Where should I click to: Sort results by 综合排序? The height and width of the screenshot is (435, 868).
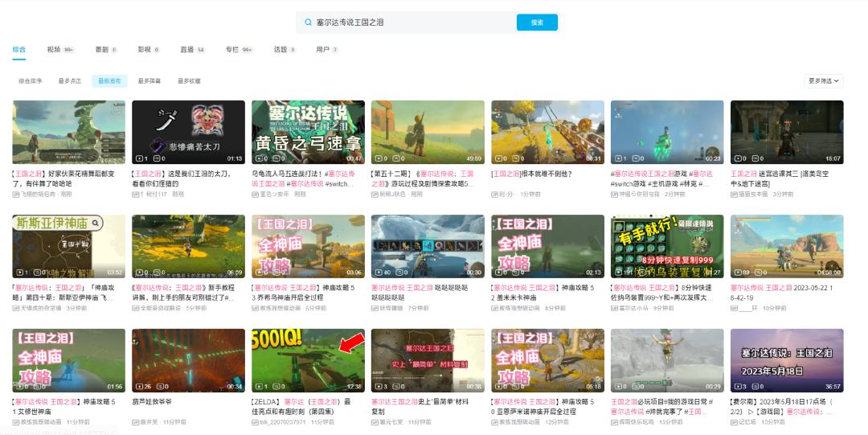[30, 81]
